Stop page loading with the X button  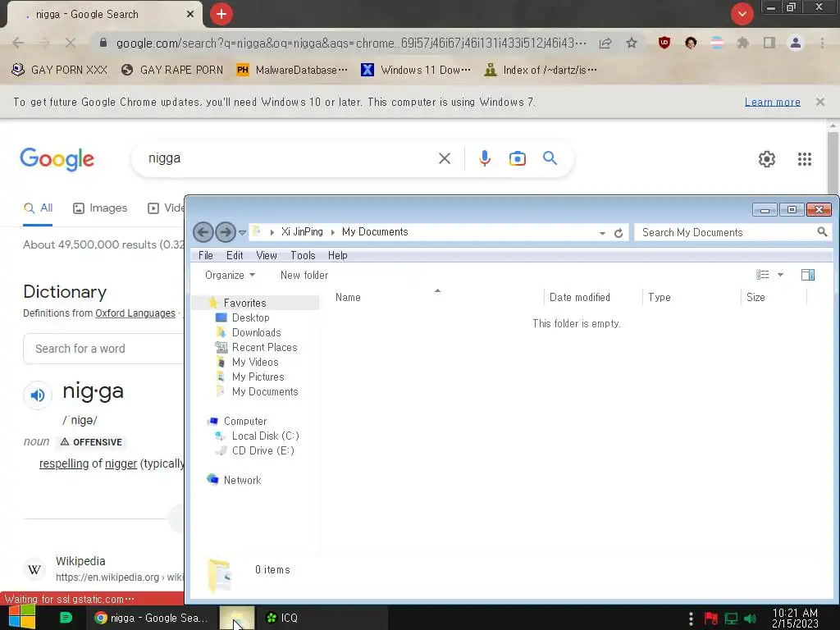(x=71, y=43)
